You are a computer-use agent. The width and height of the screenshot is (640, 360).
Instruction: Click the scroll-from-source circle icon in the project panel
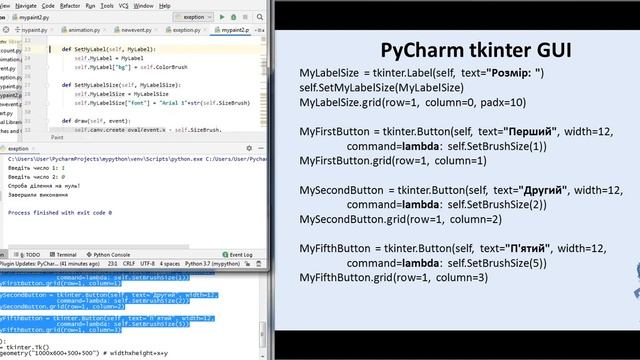[x=6, y=30]
